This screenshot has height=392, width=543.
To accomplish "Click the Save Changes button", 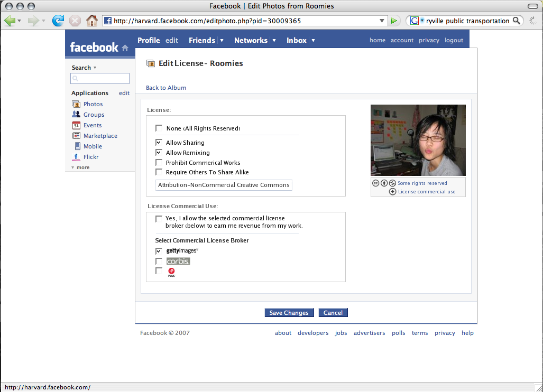I will coord(289,312).
